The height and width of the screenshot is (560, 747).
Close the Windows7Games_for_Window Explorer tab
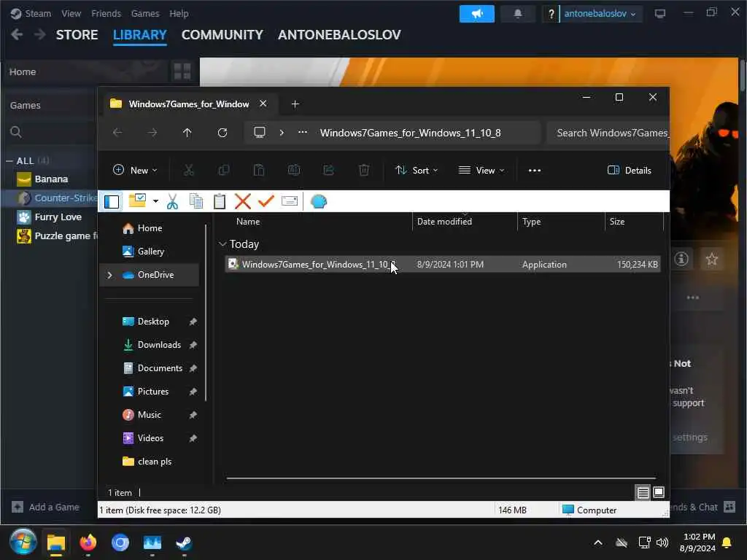(263, 104)
